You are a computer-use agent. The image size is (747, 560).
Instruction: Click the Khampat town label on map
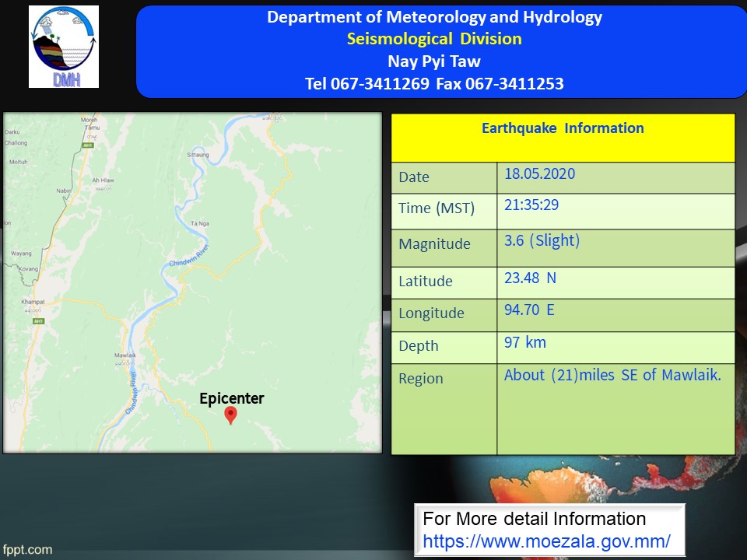click(33, 302)
